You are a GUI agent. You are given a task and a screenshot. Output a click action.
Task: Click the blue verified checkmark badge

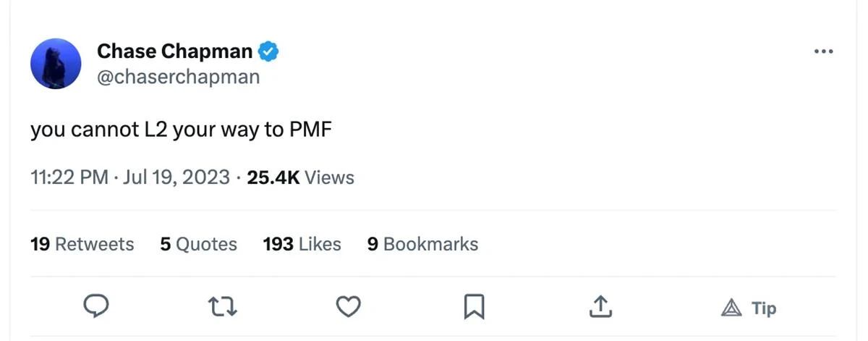tap(268, 51)
